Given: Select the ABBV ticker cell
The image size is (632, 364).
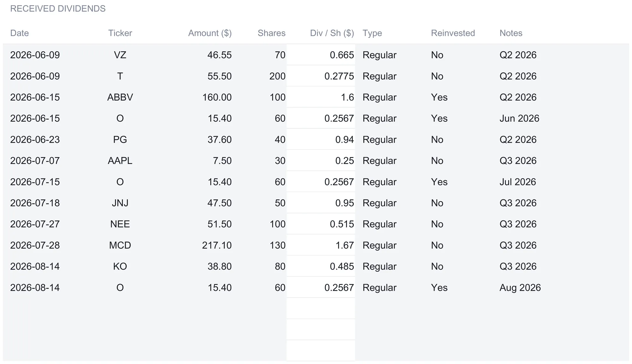Looking at the screenshot, I should pyautogui.click(x=120, y=97).
